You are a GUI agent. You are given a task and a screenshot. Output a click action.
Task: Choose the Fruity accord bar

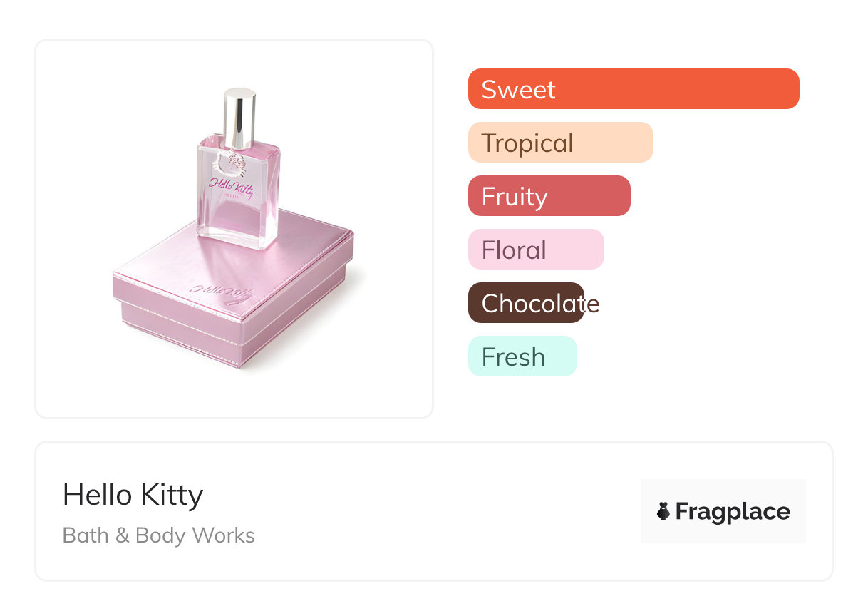tap(549, 196)
